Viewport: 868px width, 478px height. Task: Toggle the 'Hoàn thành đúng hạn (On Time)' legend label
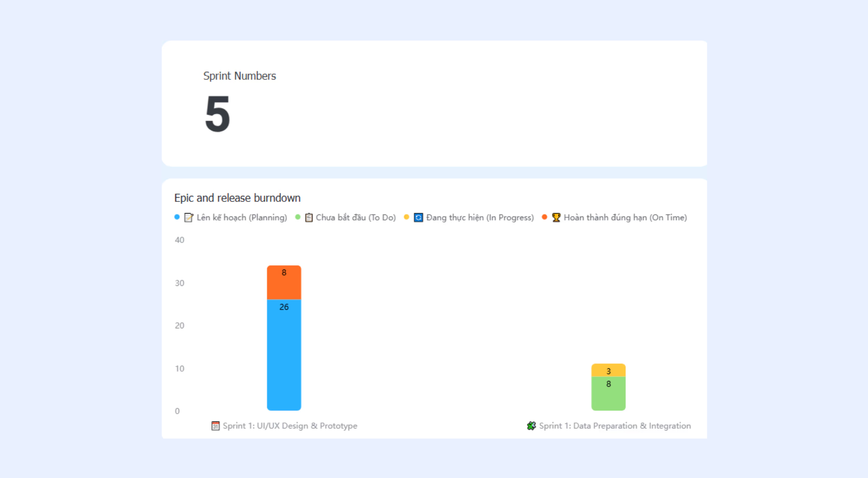click(625, 218)
